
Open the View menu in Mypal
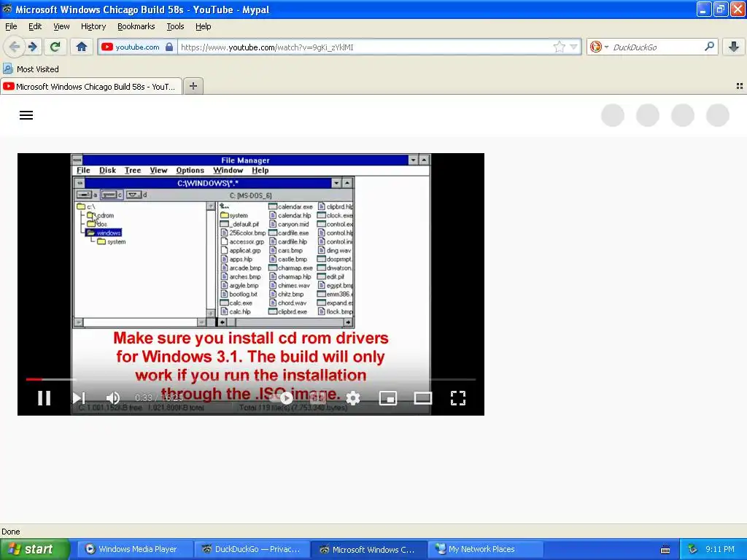(61, 26)
